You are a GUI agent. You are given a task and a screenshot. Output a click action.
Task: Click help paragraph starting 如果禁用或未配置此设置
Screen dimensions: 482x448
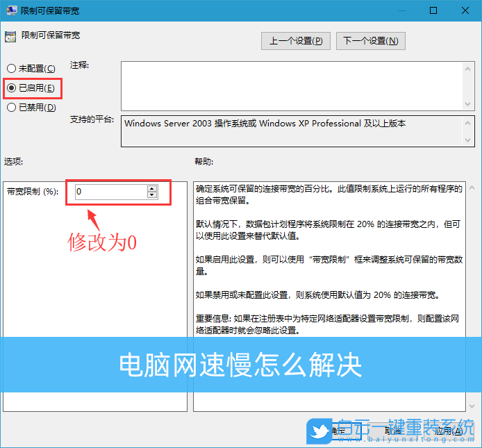tap(317, 295)
